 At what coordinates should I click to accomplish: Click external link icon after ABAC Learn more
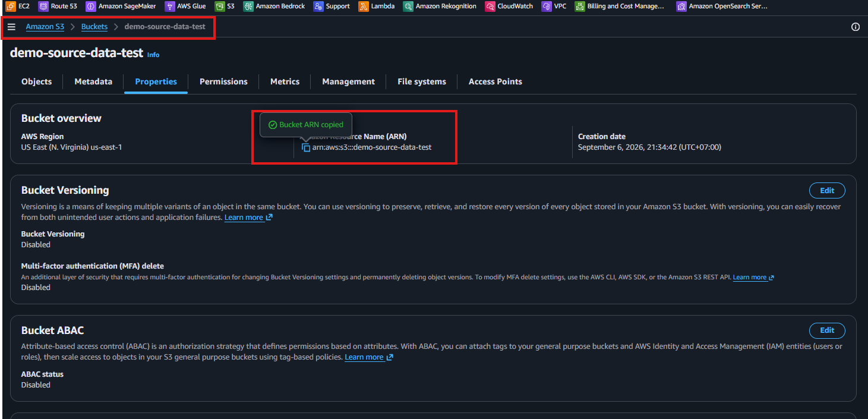pyautogui.click(x=390, y=357)
